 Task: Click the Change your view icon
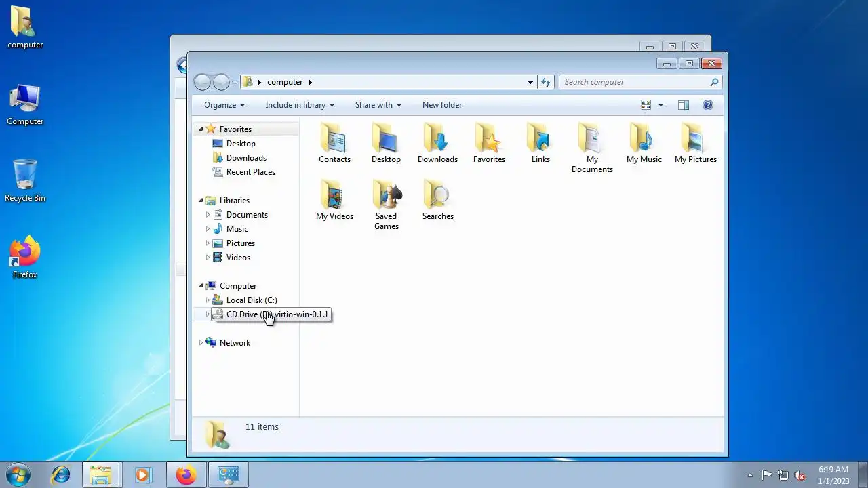646,105
